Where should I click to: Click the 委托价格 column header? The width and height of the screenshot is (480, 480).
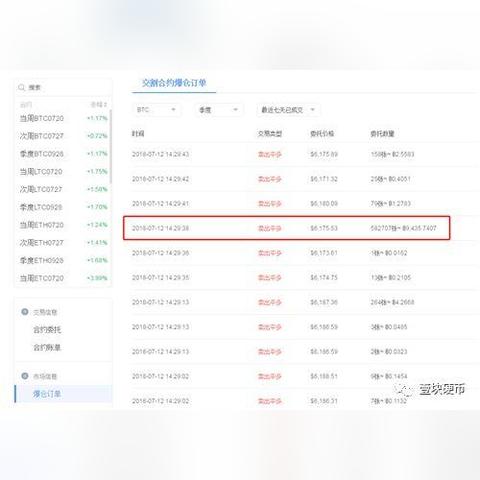(322, 134)
